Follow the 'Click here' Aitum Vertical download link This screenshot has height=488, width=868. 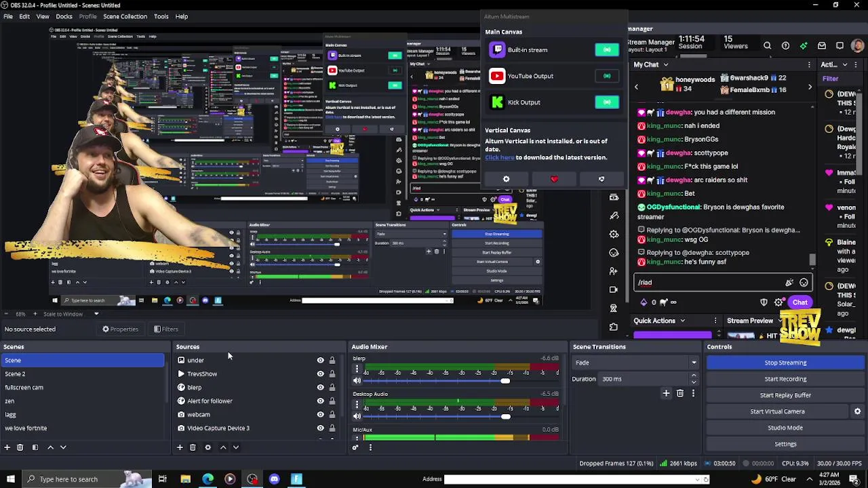(499, 157)
